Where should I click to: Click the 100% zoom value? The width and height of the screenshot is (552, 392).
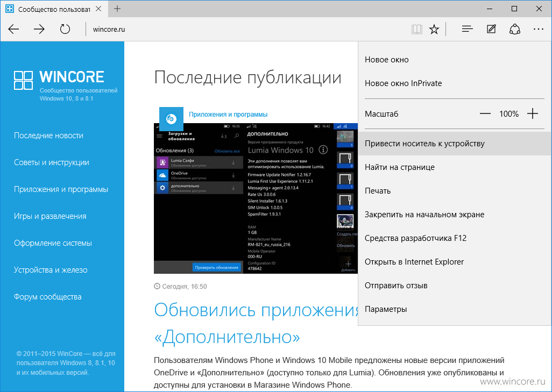[509, 113]
